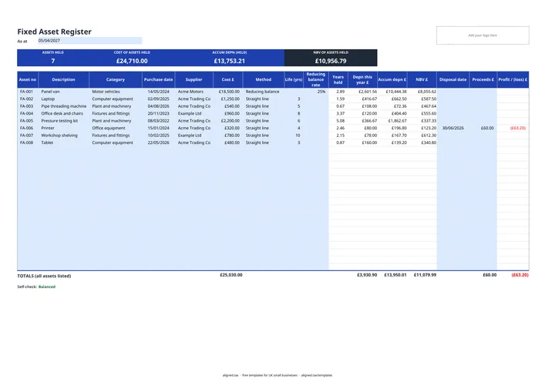This screenshot has height=392, width=555.
Task: Click the Cost £ column header
Action: coord(228,79)
